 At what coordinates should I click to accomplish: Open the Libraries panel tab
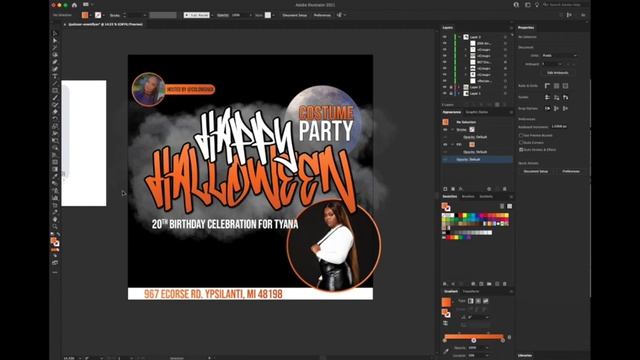click(x=524, y=356)
